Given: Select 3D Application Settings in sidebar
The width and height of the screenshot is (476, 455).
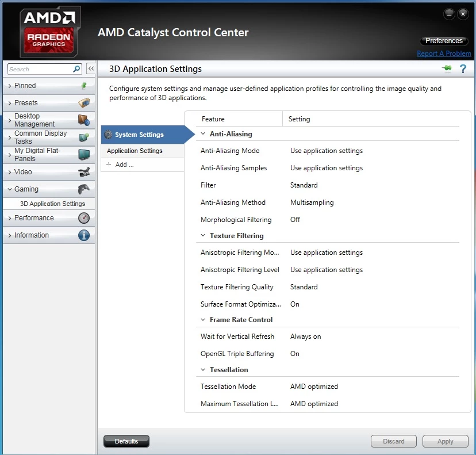Looking at the screenshot, I should coord(52,204).
